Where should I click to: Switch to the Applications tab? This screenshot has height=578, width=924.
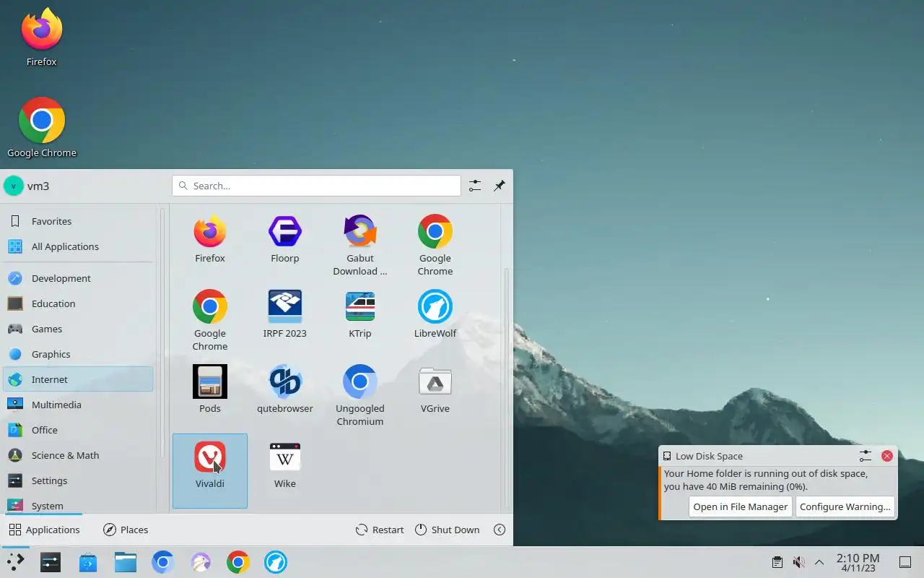[44, 530]
